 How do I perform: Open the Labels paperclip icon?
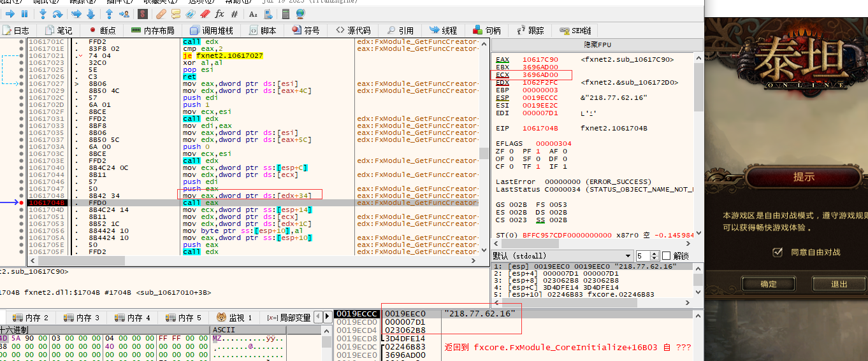pyautogui.click(x=191, y=13)
